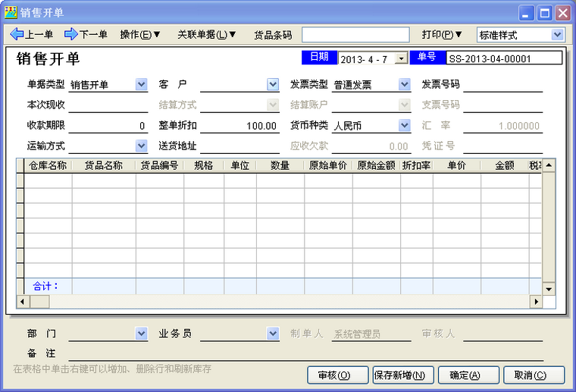The width and height of the screenshot is (576, 392).
Task: Click the 备注 remarks input field
Action: pos(305,354)
